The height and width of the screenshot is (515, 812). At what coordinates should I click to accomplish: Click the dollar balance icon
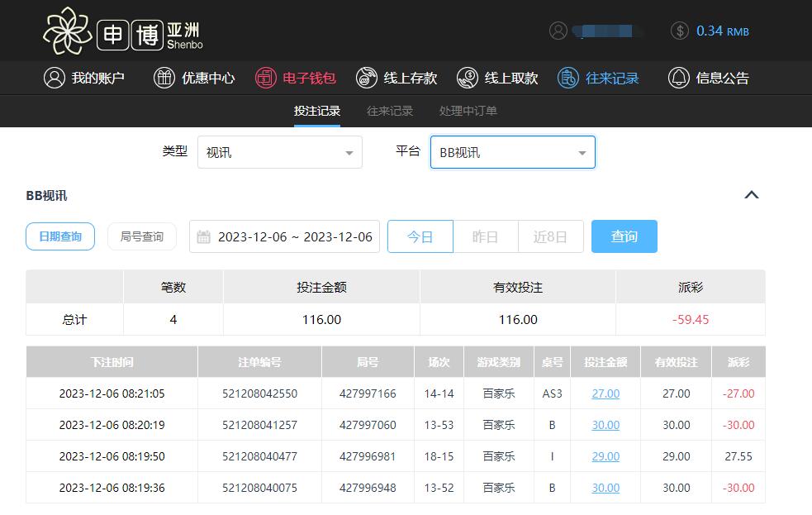click(x=680, y=31)
